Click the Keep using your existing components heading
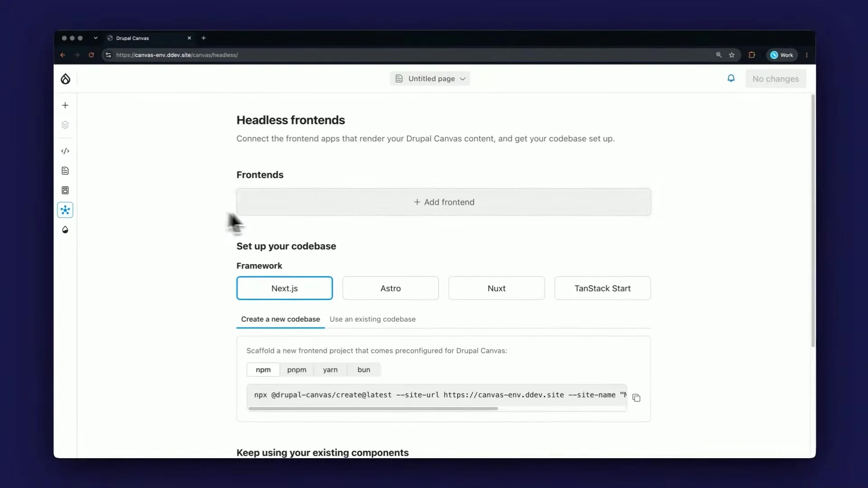Image resolution: width=868 pixels, height=488 pixels. tap(322, 453)
